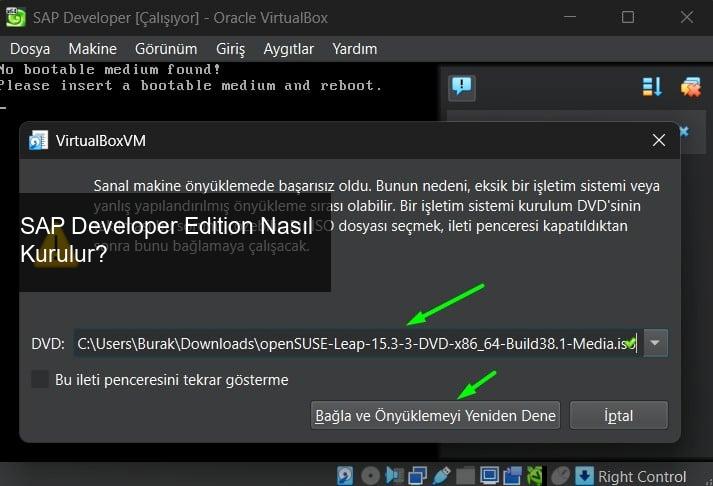Click the hard disk activity status icon

point(346,476)
